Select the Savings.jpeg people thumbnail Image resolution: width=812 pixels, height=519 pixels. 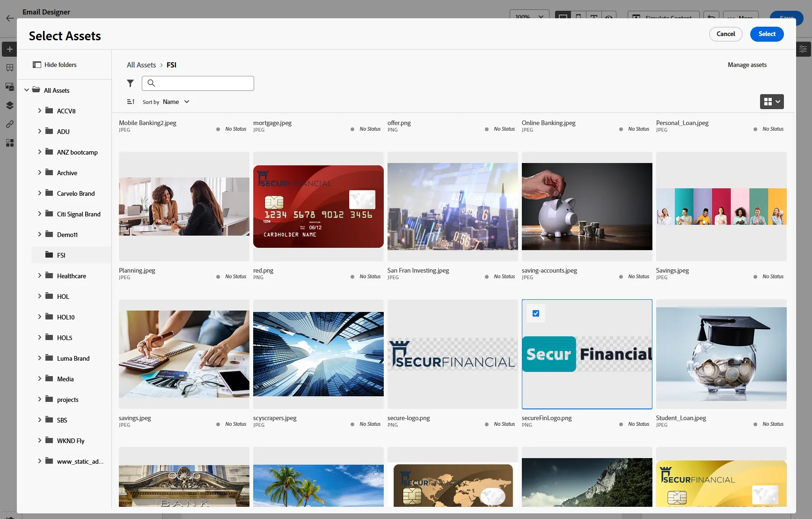pos(721,207)
